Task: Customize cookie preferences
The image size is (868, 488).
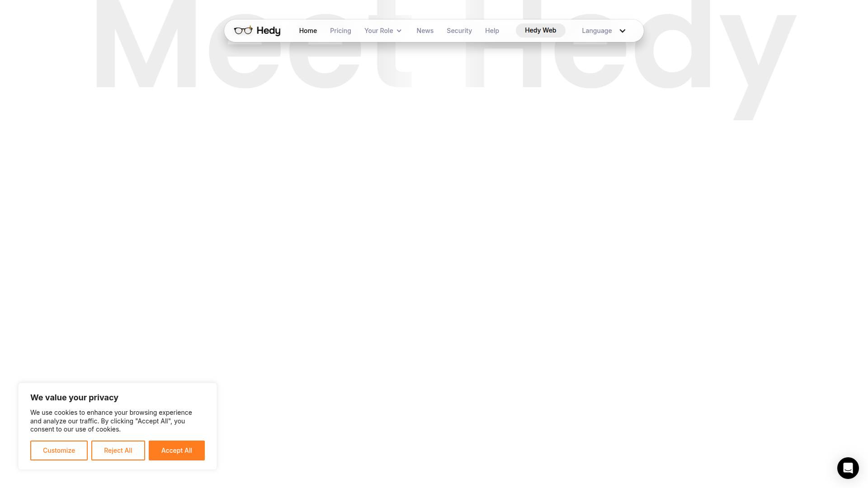Action: [x=59, y=450]
